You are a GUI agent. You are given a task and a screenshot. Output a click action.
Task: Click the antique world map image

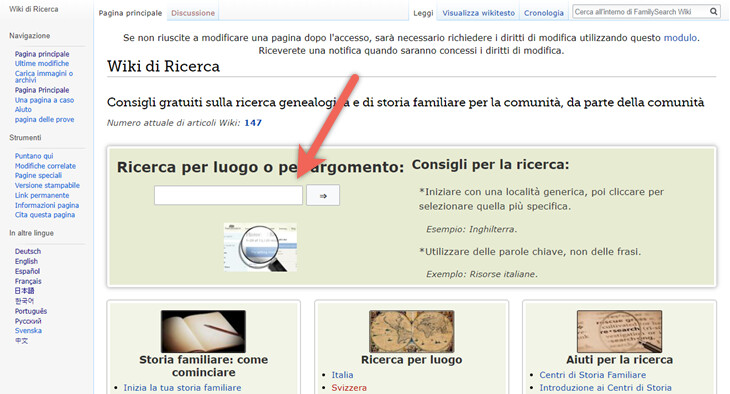[x=411, y=331]
